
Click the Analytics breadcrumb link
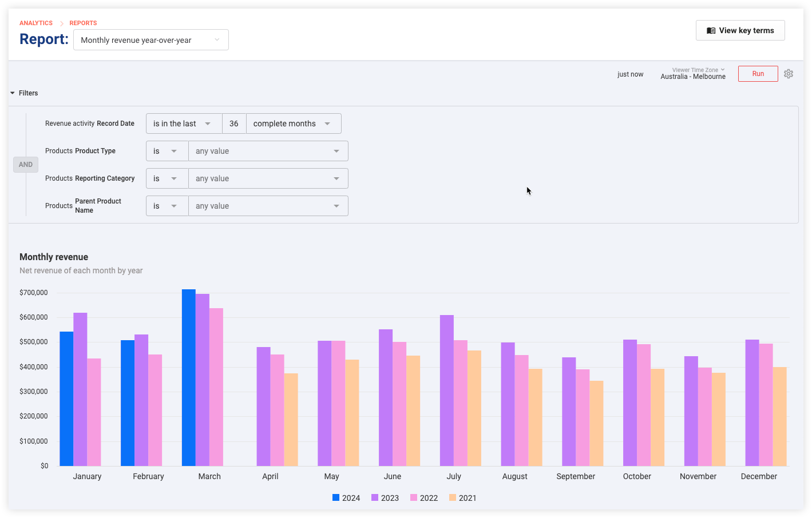click(36, 23)
